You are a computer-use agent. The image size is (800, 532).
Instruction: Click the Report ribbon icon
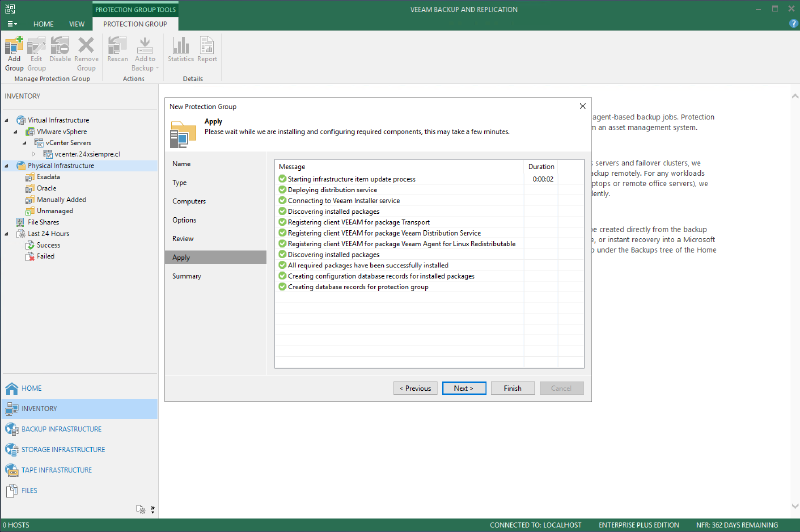coord(207,49)
